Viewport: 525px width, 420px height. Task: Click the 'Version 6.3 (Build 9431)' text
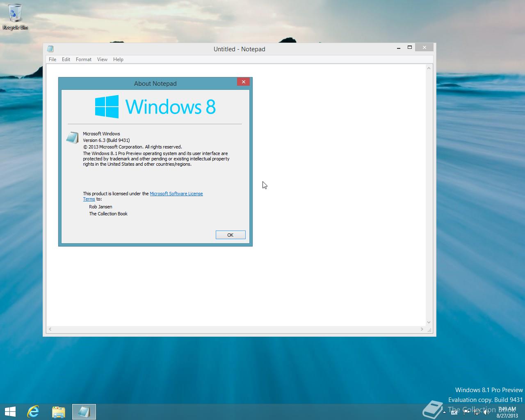(106, 140)
